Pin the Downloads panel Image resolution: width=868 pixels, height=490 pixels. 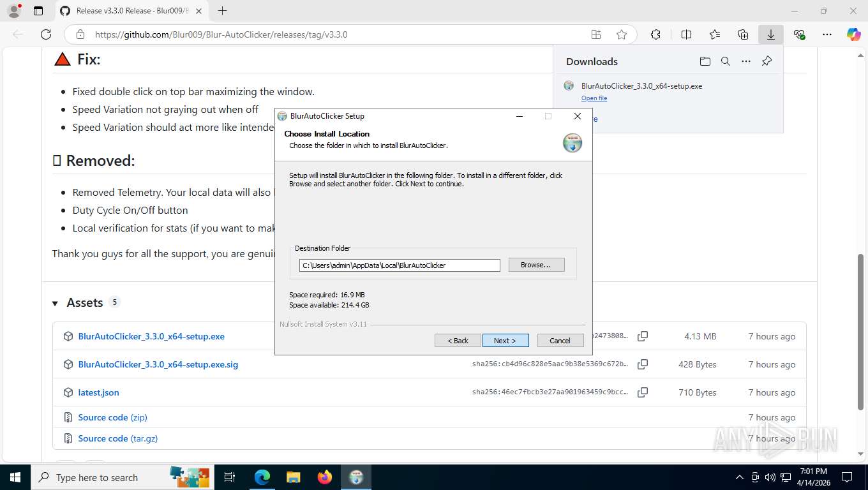[767, 61]
